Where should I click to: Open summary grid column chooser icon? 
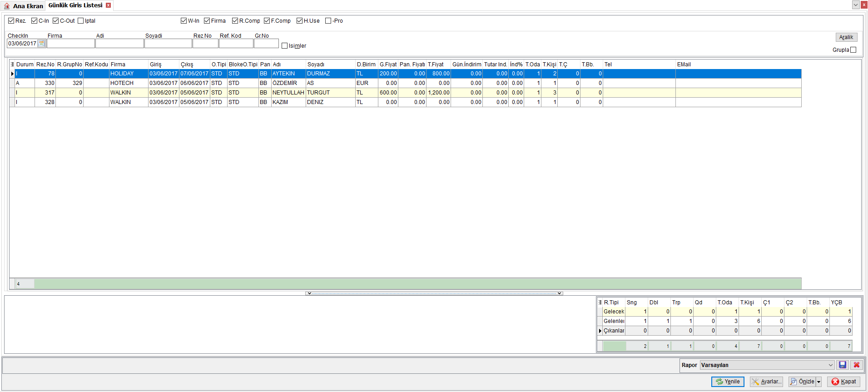[600, 303]
